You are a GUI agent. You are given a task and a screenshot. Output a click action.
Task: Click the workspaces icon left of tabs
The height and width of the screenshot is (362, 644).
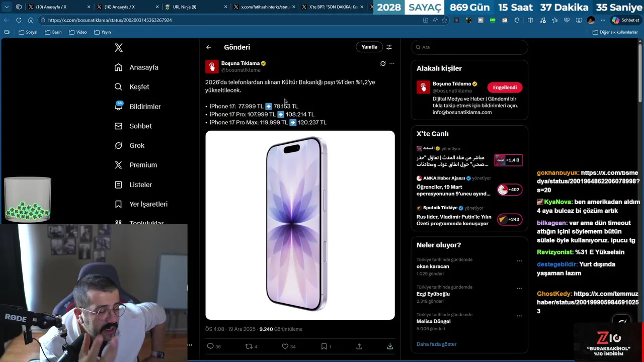[19, 7]
